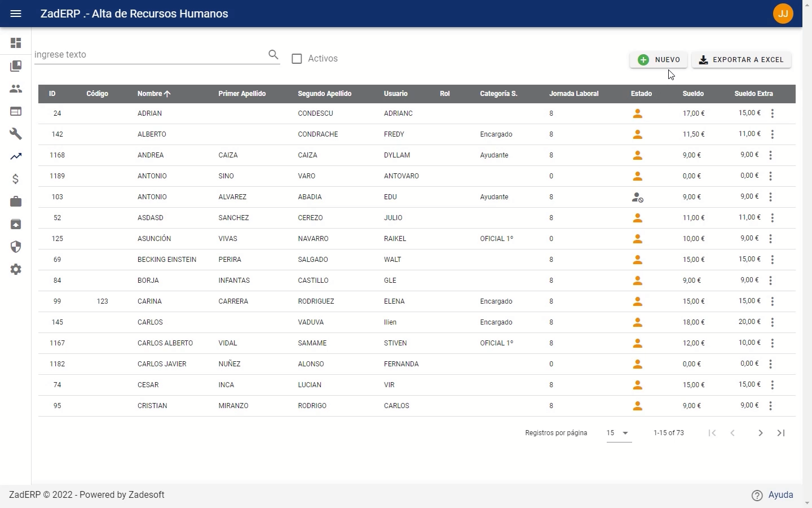Screen dimensions: 812x508
Task: Open the shield security sidebar icon
Action: (x=16, y=247)
